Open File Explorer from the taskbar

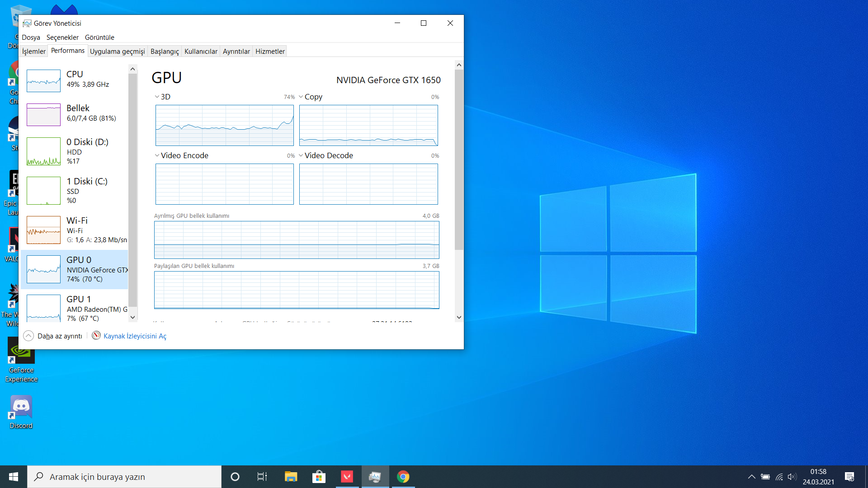(x=291, y=477)
